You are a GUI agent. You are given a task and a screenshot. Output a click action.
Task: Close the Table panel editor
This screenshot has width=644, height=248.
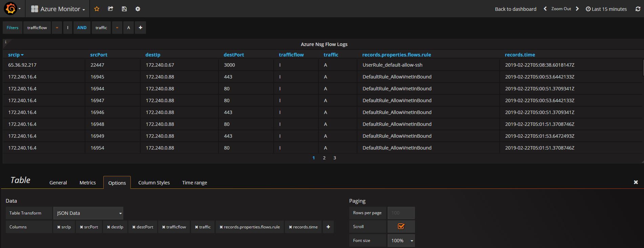[x=636, y=182]
